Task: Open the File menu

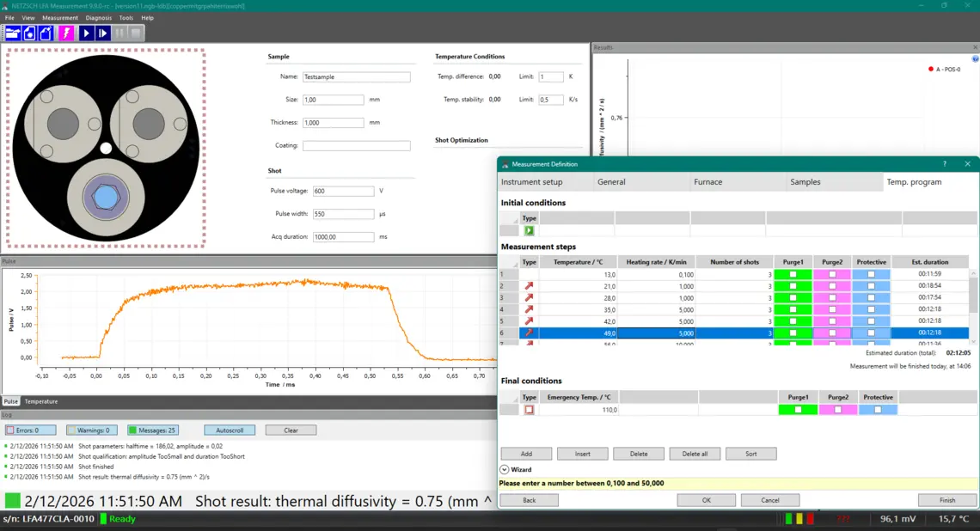Action: click(9, 18)
